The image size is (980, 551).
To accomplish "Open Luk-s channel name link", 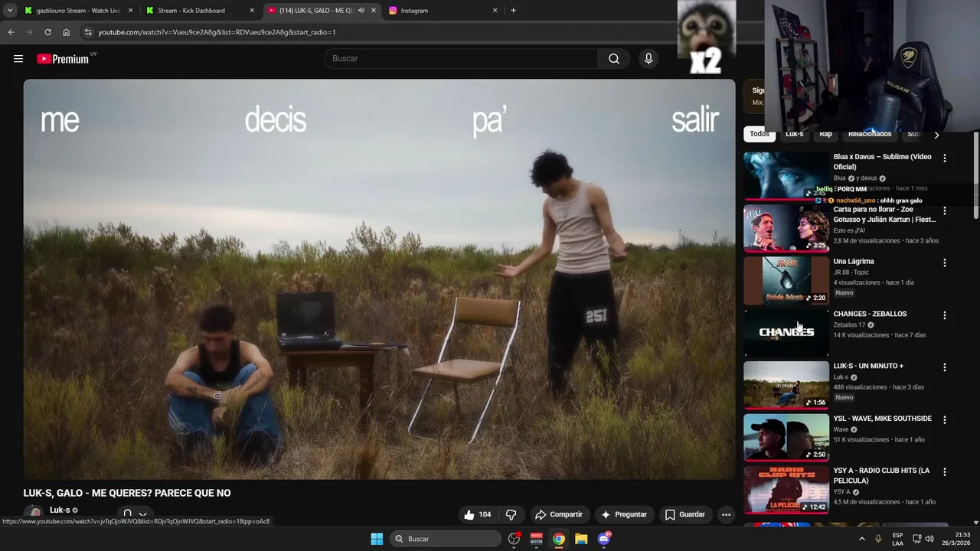I will (x=60, y=510).
